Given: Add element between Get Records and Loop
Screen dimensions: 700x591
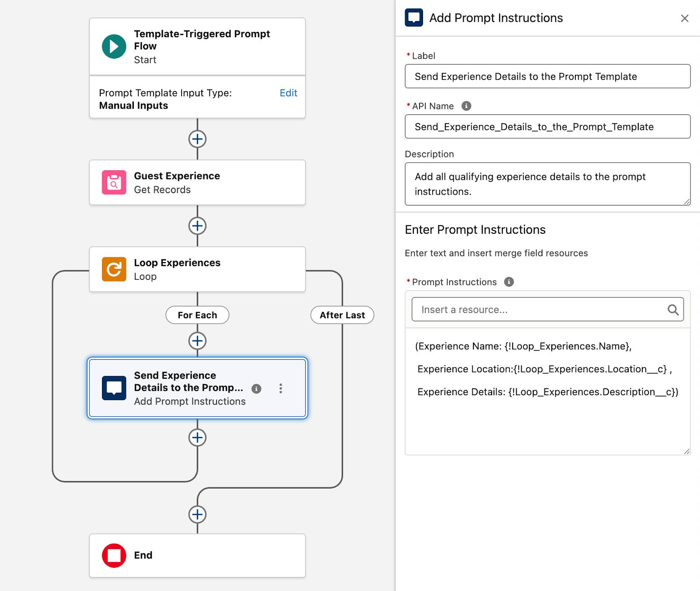Looking at the screenshot, I should pyautogui.click(x=197, y=226).
